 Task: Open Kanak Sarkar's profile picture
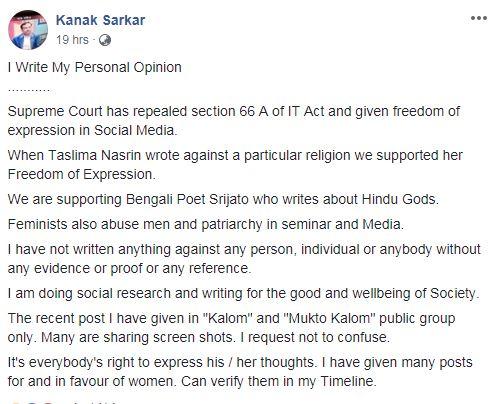28,30
